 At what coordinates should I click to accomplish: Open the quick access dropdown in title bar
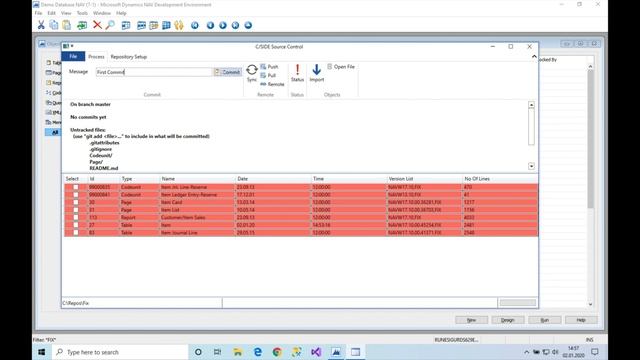[72, 46]
